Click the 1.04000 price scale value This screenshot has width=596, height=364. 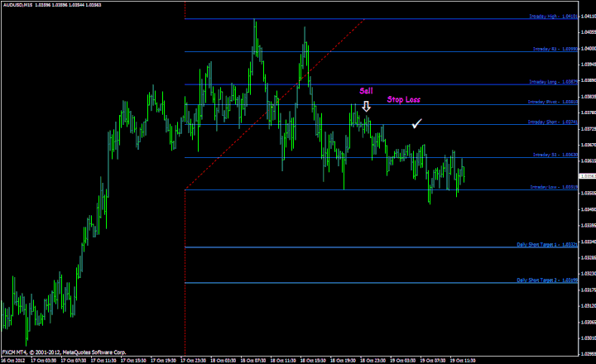click(x=589, y=48)
